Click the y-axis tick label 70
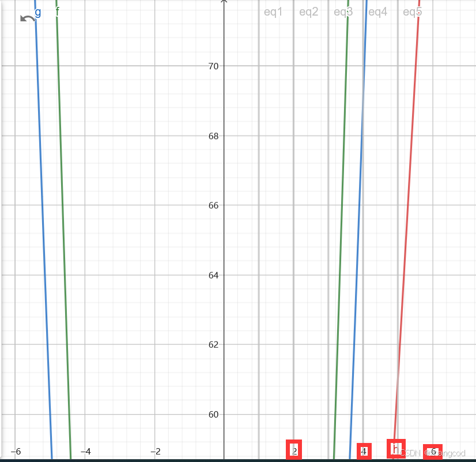 pos(213,66)
